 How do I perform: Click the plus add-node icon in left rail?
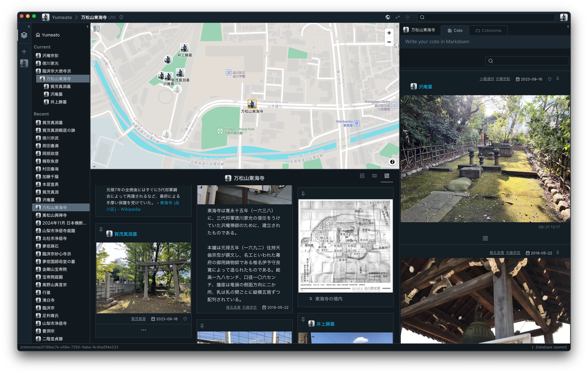pos(24,52)
